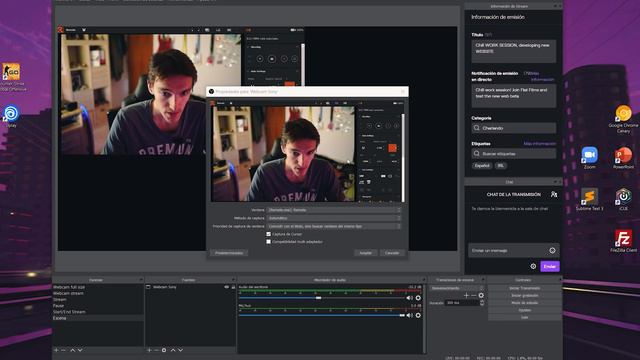
Task: Click Iniciar grabación button
Action: (524, 296)
